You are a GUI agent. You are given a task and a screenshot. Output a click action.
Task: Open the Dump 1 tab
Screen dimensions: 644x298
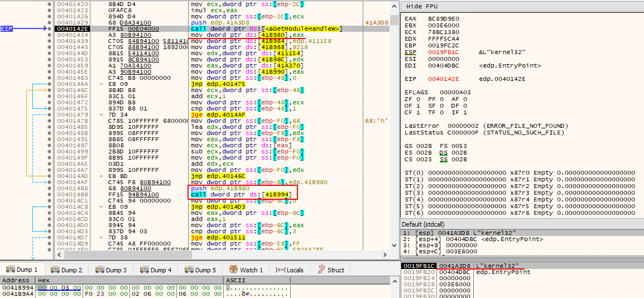21,270
